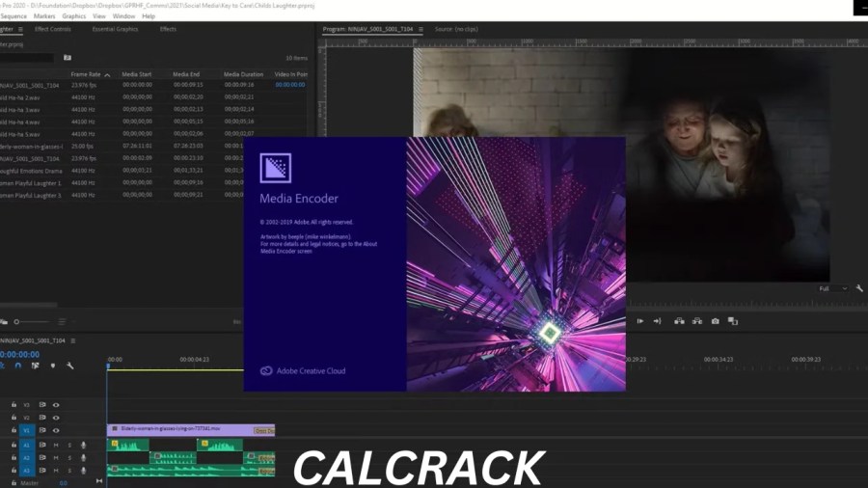The height and width of the screenshot is (488, 868).
Task: Click the Program monitor video preview
Action: [x=621, y=165]
